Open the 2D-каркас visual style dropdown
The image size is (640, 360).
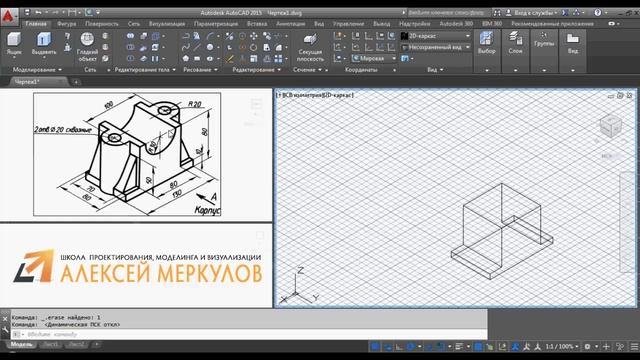(x=436, y=36)
